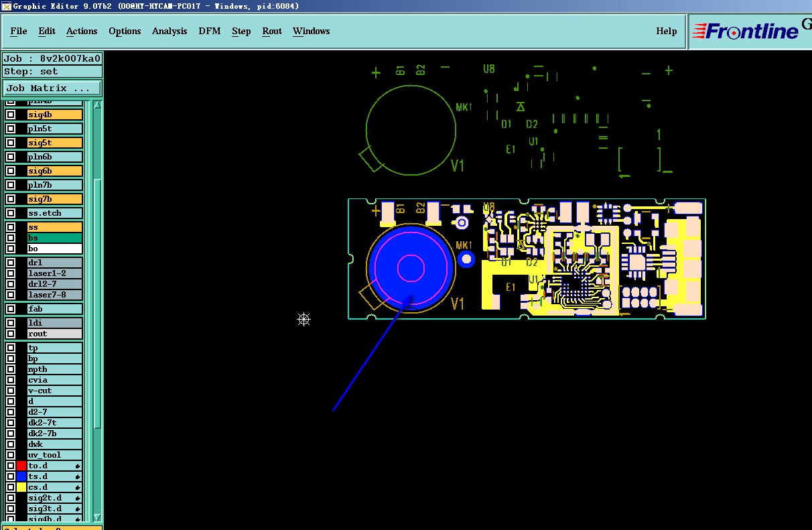Open the DFM menu

click(210, 31)
